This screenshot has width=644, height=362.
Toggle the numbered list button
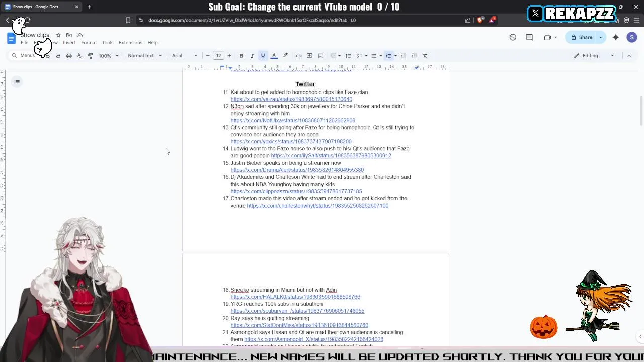(388, 56)
